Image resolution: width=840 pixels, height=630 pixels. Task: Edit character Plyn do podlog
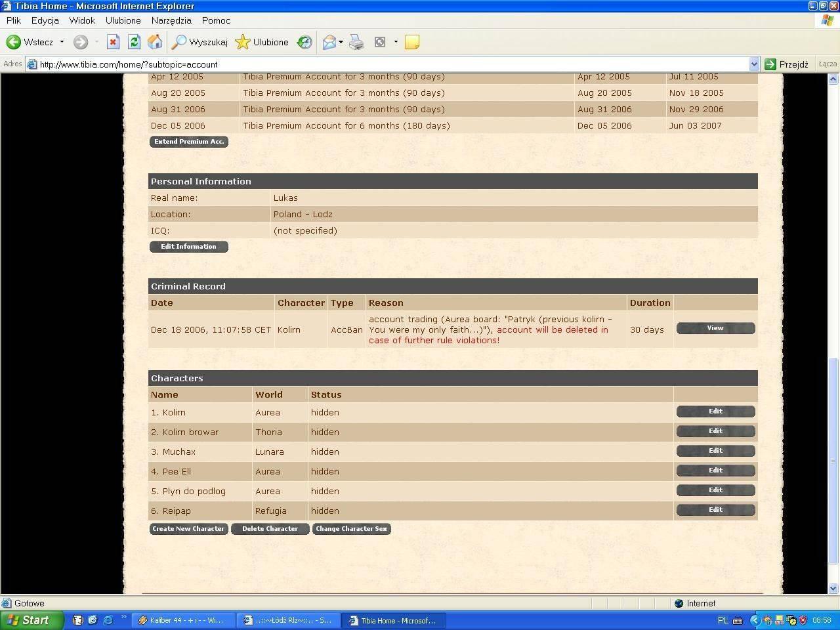click(715, 490)
